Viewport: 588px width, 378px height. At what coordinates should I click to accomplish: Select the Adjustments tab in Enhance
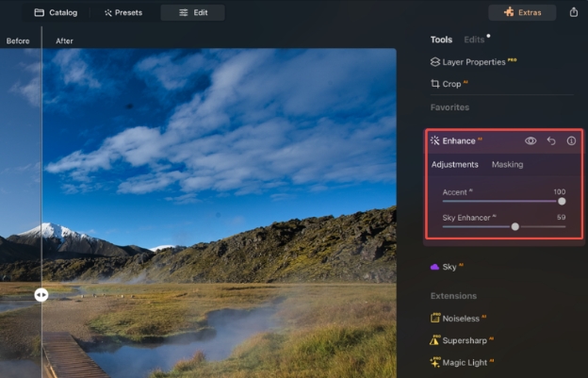pyautogui.click(x=455, y=165)
